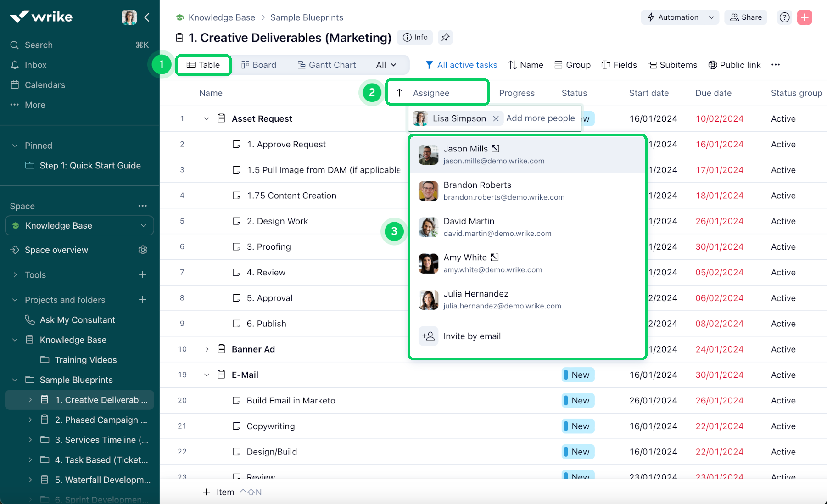Click the New status badge for E-Mail
Image resolution: width=827 pixels, height=504 pixels.
pos(578,375)
